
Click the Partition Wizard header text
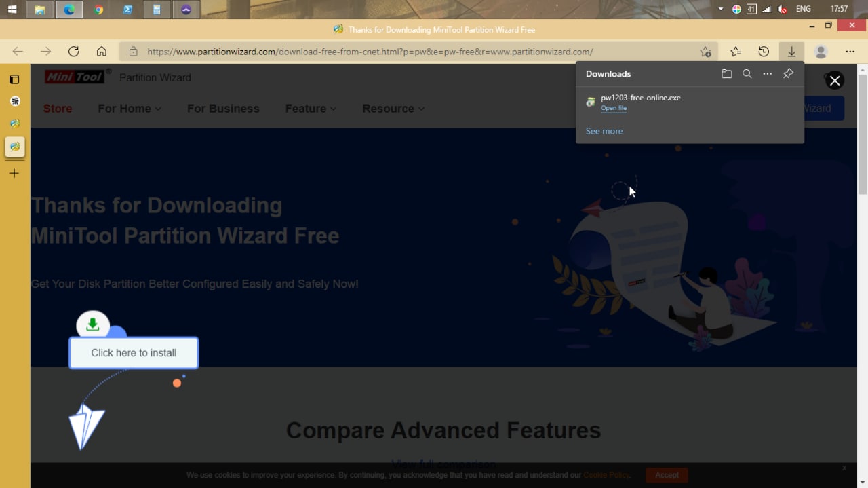[x=155, y=77]
